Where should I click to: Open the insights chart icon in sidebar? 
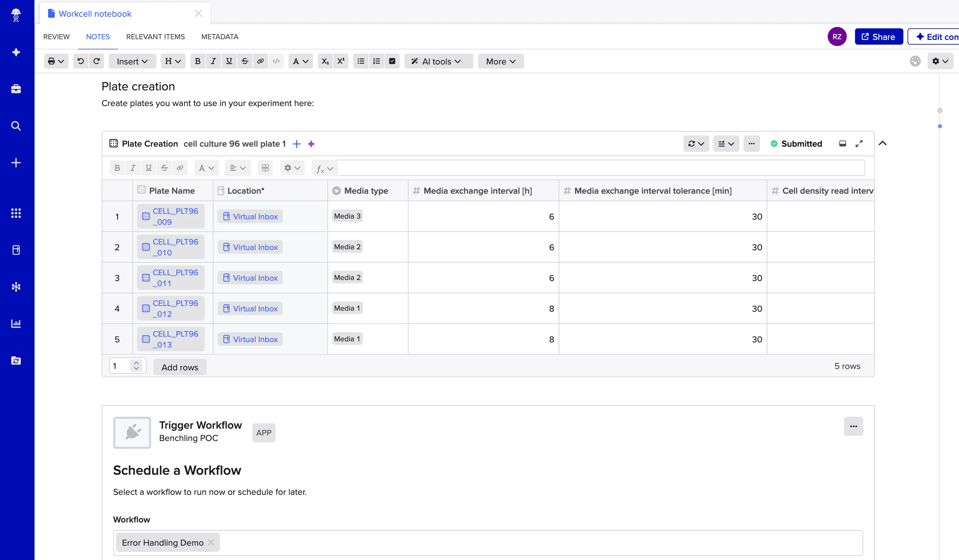[16, 324]
